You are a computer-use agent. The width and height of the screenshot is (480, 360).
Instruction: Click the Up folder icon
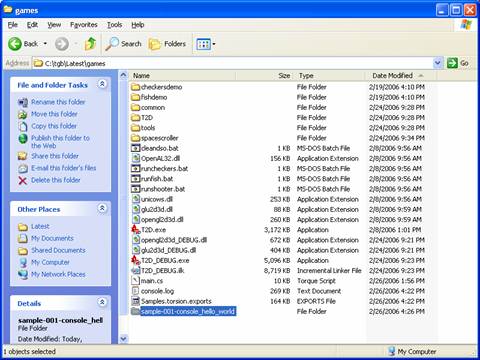tap(90, 44)
